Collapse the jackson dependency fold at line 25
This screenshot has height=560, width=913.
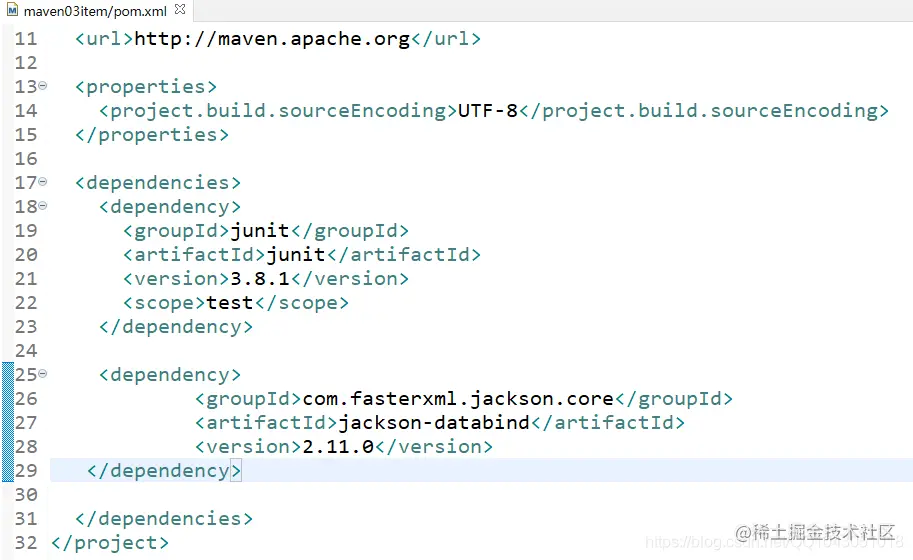coord(43,374)
